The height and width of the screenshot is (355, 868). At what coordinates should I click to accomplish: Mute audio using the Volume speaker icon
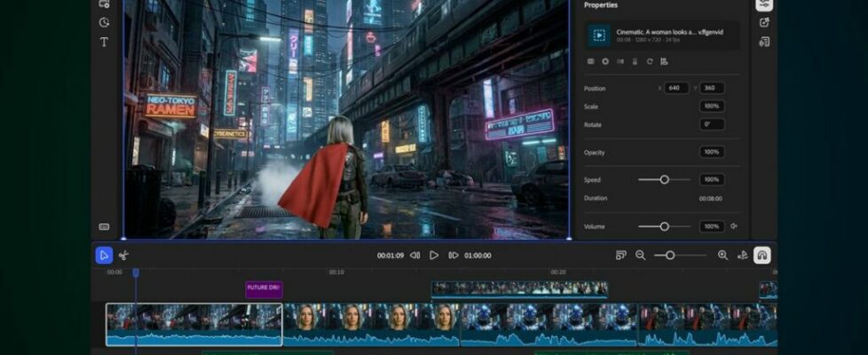[x=734, y=226]
